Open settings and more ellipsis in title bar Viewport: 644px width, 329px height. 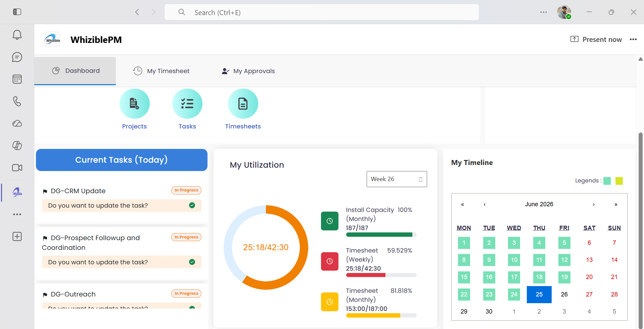544,12
